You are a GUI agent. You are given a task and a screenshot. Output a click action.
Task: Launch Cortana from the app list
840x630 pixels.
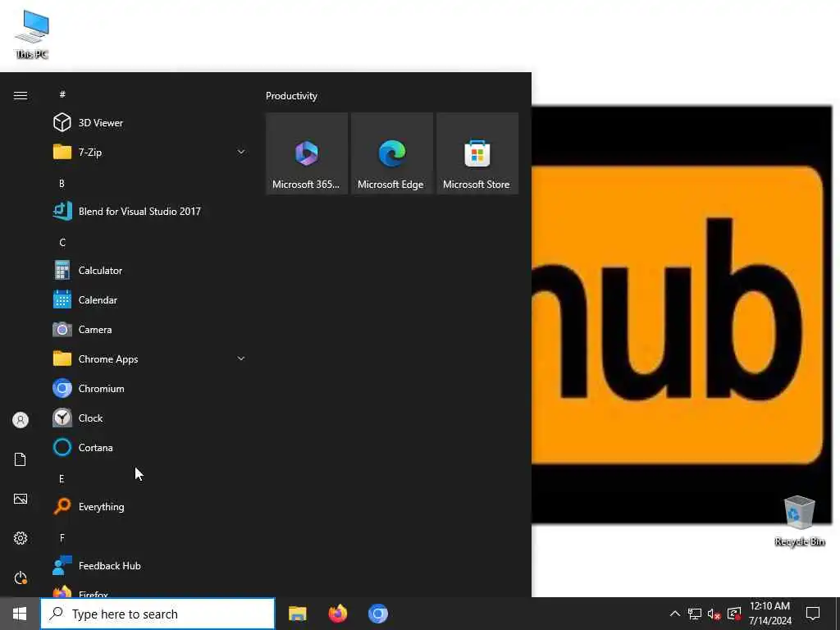coord(149,447)
